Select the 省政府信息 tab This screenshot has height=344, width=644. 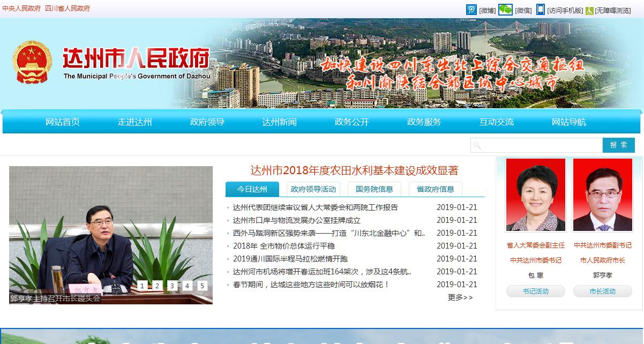click(x=435, y=189)
